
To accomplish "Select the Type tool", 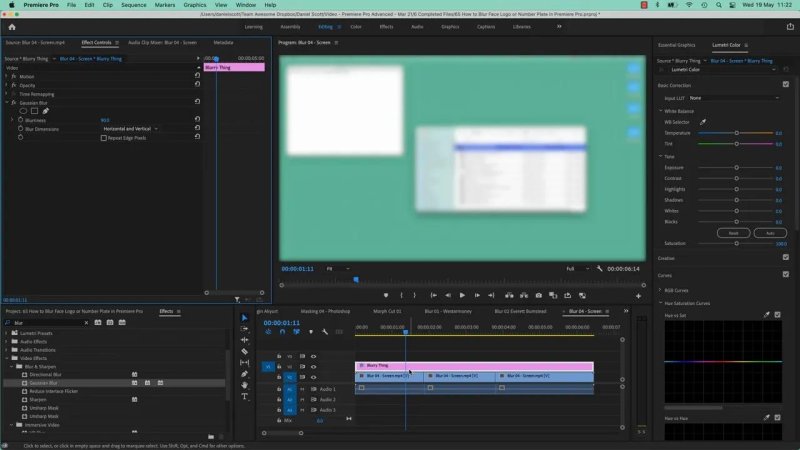I will coord(244,396).
